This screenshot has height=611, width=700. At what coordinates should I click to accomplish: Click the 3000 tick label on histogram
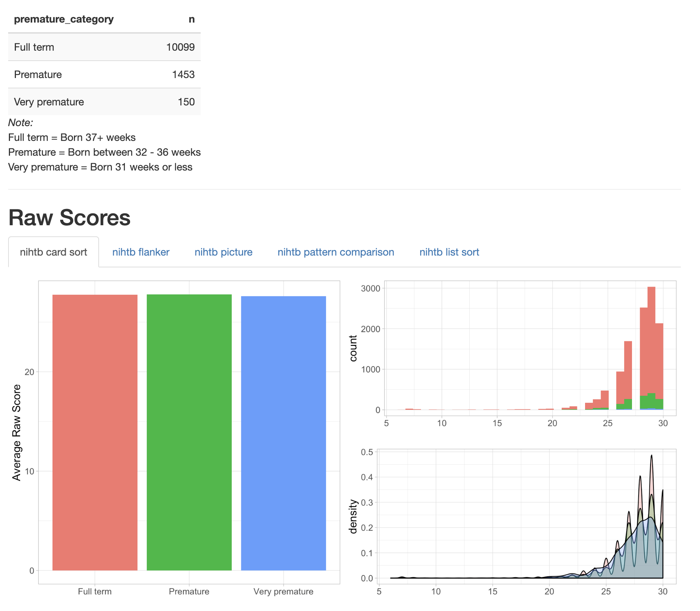370,288
